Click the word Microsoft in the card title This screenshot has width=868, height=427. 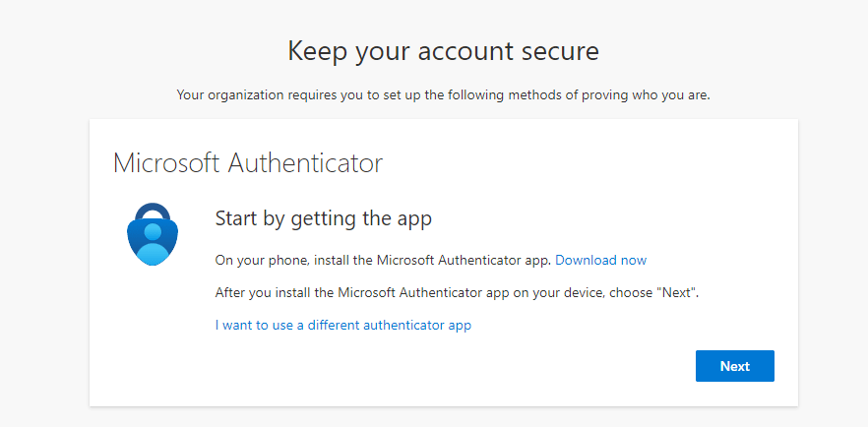point(167,163)
